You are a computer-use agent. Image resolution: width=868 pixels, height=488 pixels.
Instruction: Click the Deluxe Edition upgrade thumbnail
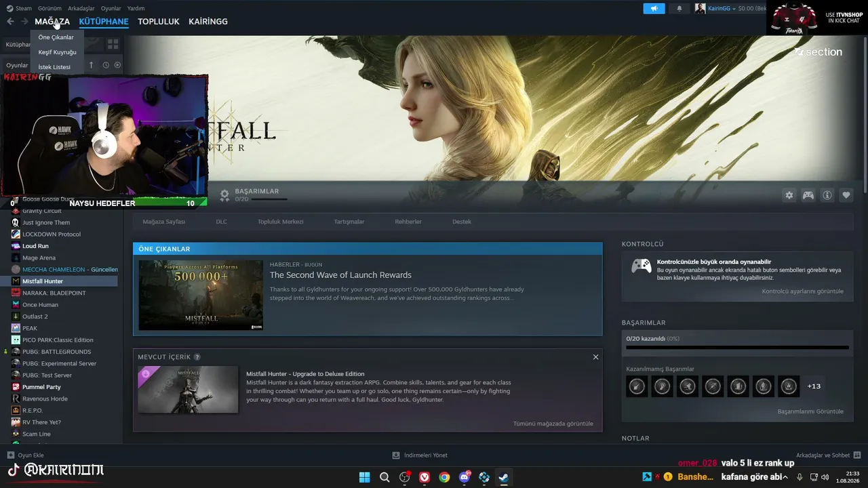click(188, 390)
